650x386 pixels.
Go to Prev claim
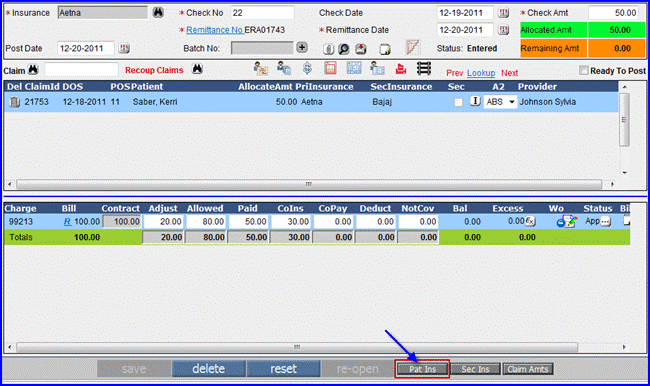[x=454, y=73]
